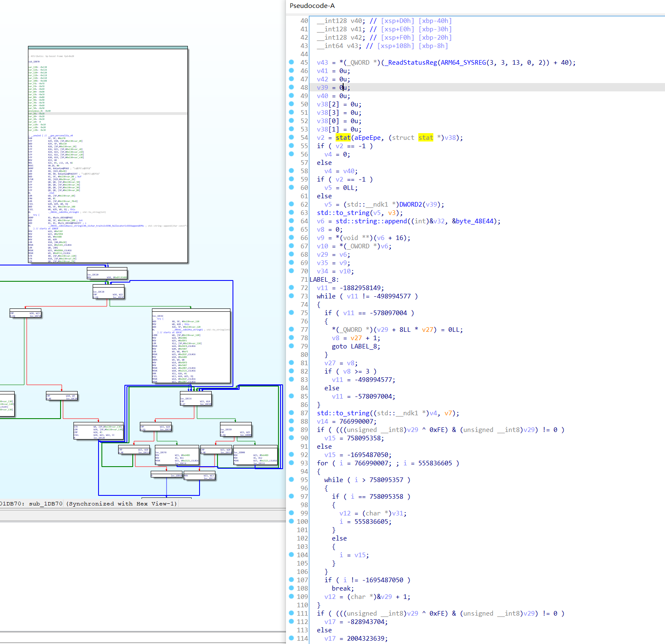Screen dimensions: 665x644
Task: Click 'v8 = v27 + 1;' on line 78
Action: tap(356, 338)
